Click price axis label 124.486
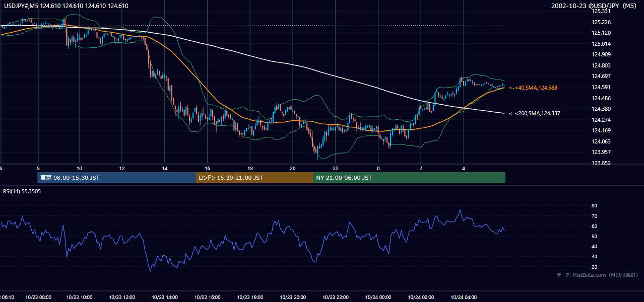 coord(601,98)
